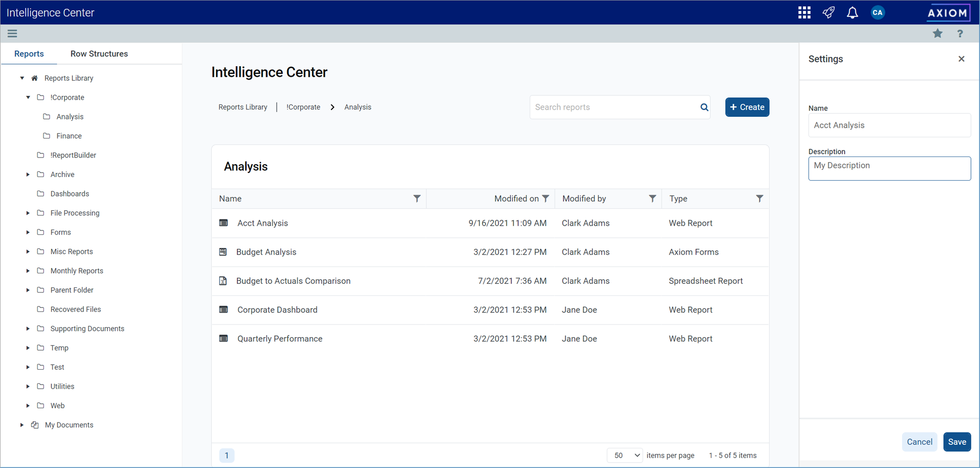Click the search magnifier icon
The image size is (980, 468).
(704, 107)
